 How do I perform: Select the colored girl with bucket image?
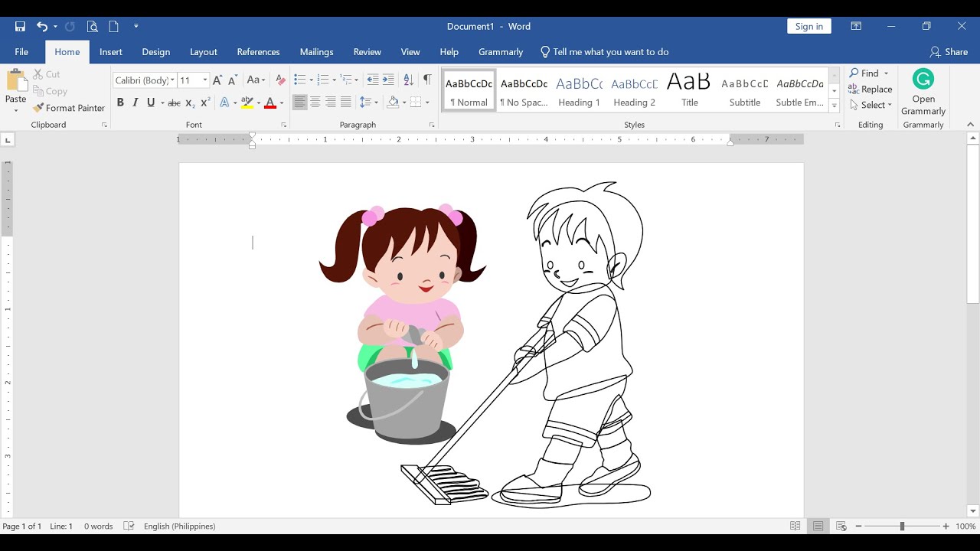[403, 324]
